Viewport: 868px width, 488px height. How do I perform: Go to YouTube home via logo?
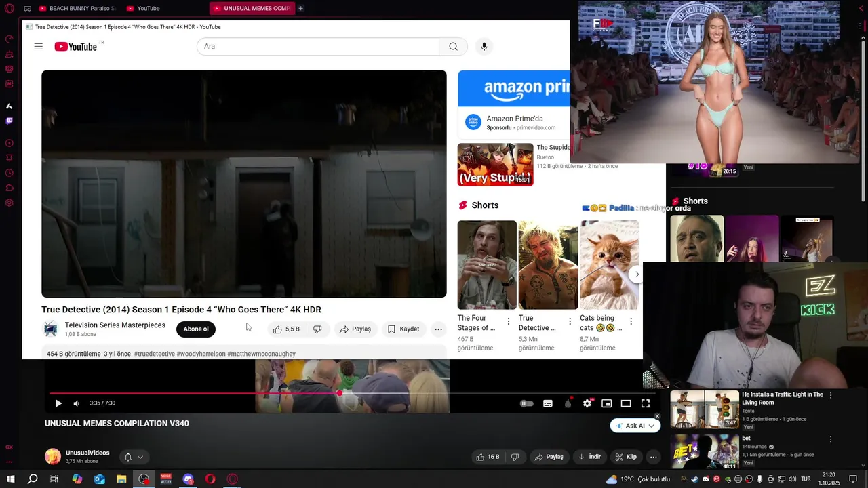[75, 47]
